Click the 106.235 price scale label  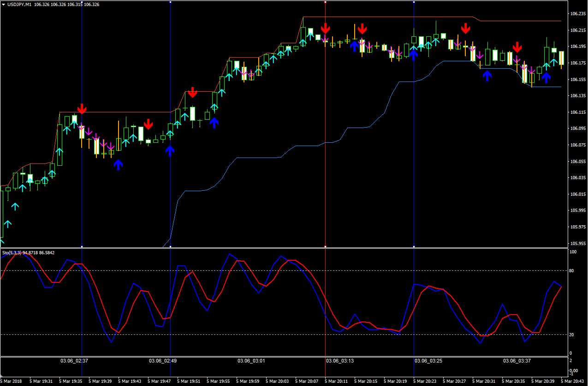tap(577, 14)
